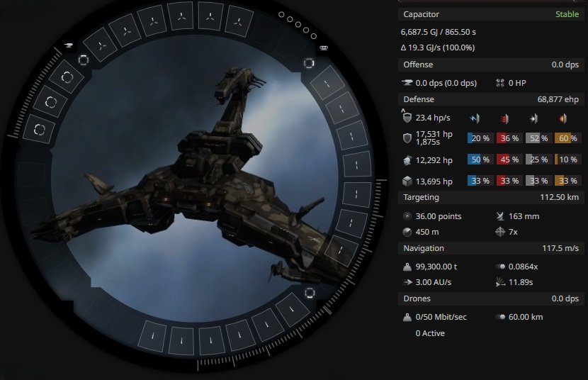The width and height of the screenshot is (588, 380).
Task: Click the turret damage icon beside 0.0 dps (0.0 dps)
Action: point(407,83)
